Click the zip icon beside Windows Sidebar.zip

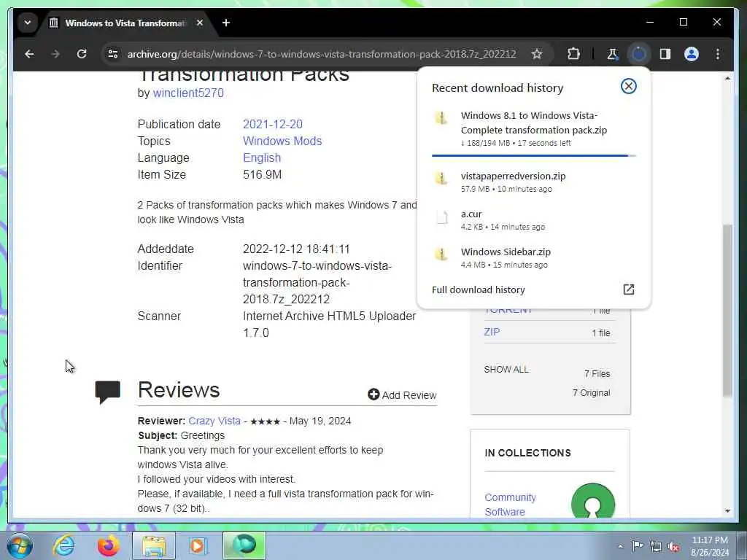tap(441, 253)
